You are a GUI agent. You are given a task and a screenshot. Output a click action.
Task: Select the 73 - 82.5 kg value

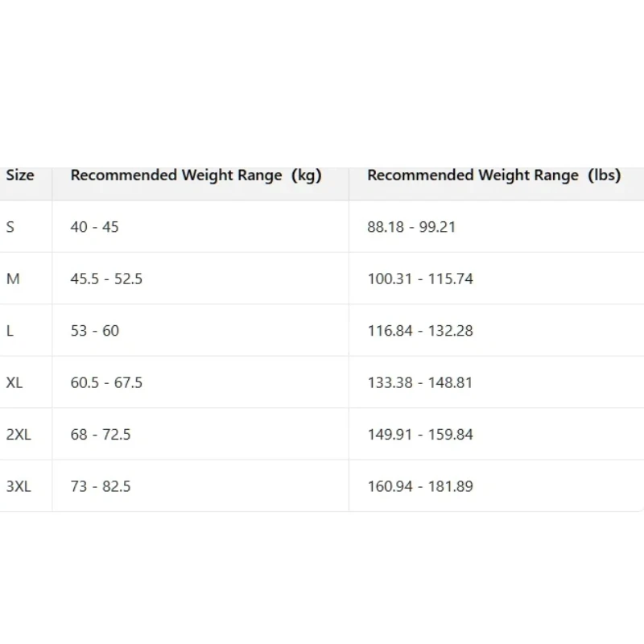(101, 487)
